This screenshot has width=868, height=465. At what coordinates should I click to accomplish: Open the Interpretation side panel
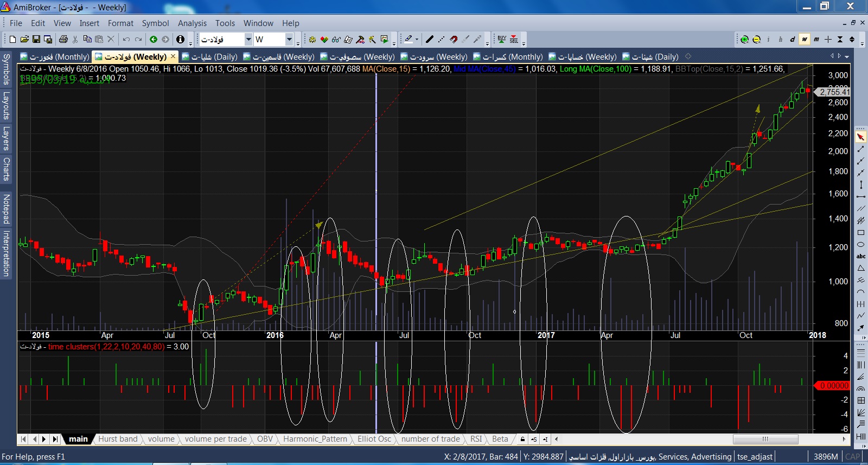pos(7,253)
